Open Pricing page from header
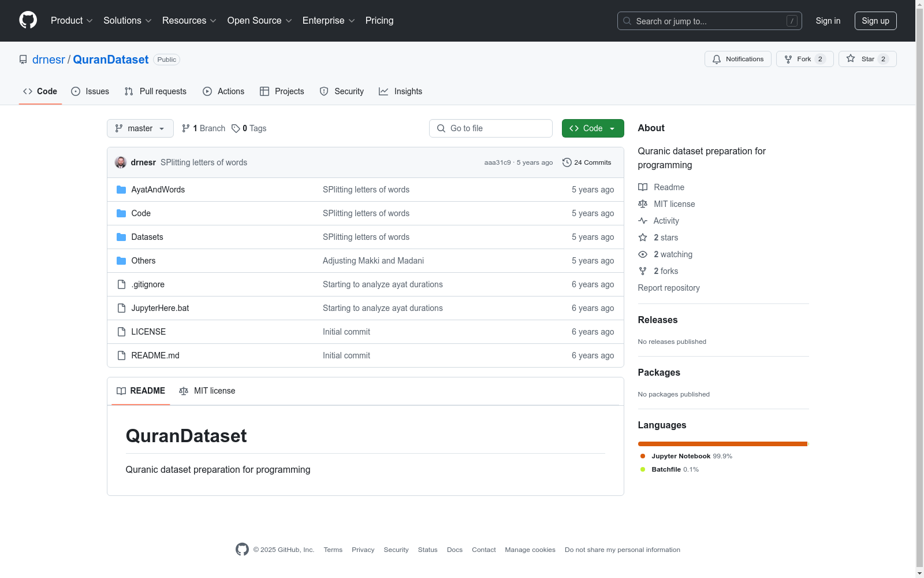 pyautogui.click(x=379, y=21)
